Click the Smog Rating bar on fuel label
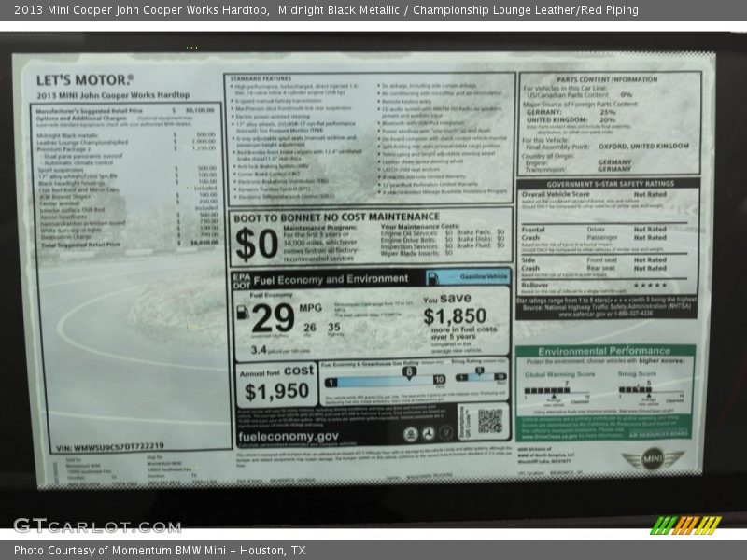This screenshot has height=560, width=747. tap(479, 377)
